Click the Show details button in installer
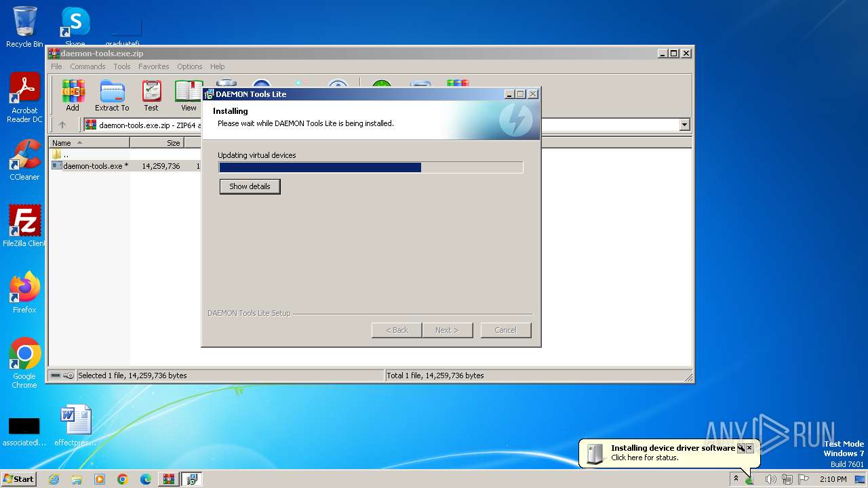The height and width of the screenshot is (488, 868). [250, 186]
